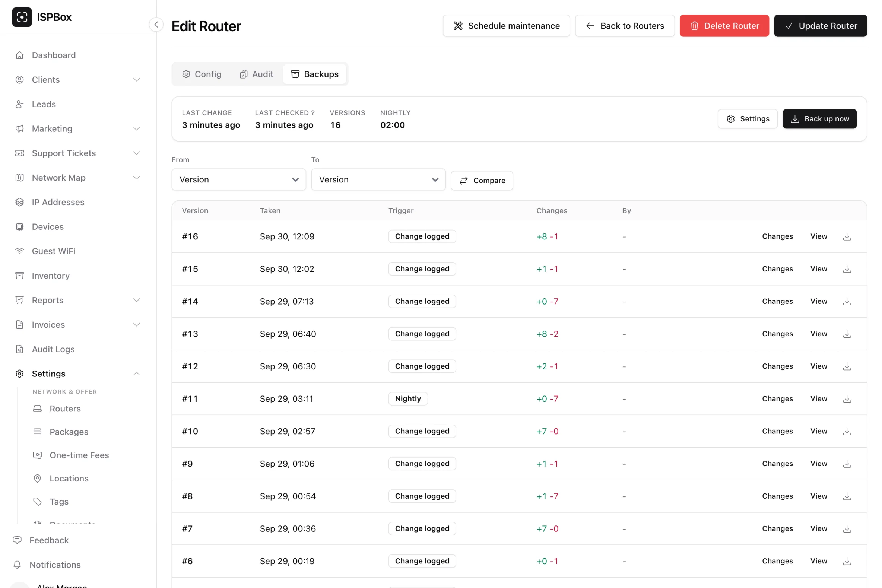Click the Feedback speech icon
This screenshot has height=588, width=882.
pyautogui.click(x=17, y=540)
